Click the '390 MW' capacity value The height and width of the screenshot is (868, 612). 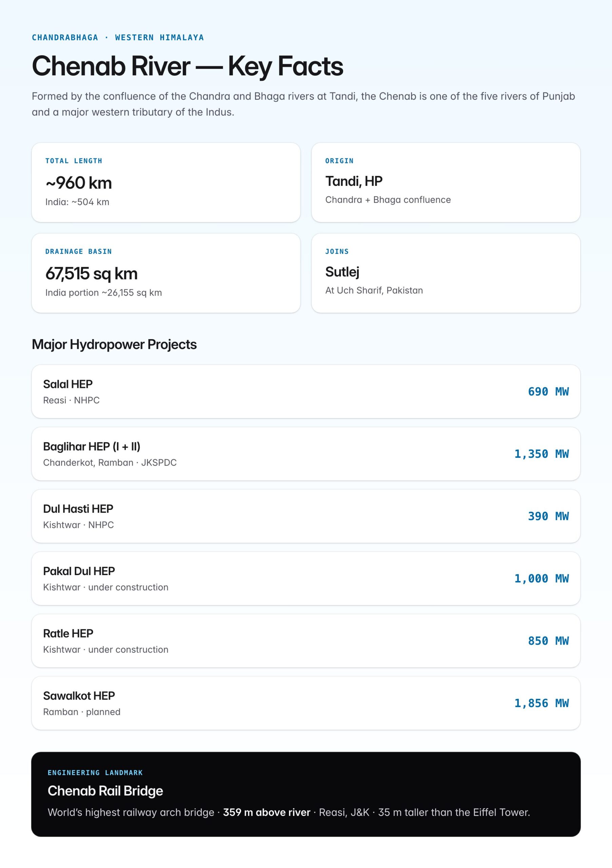pyautogui.click(x=548, y=516)
